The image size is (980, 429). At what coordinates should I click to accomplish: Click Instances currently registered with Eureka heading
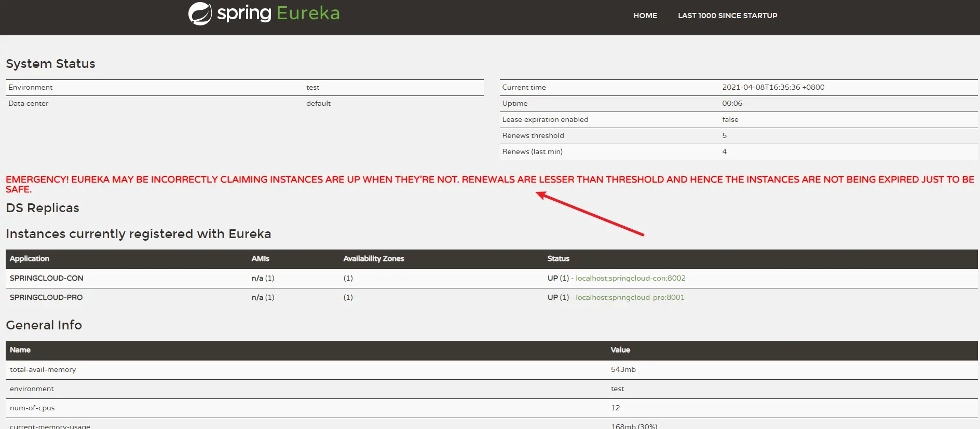(x=138, y=234)
